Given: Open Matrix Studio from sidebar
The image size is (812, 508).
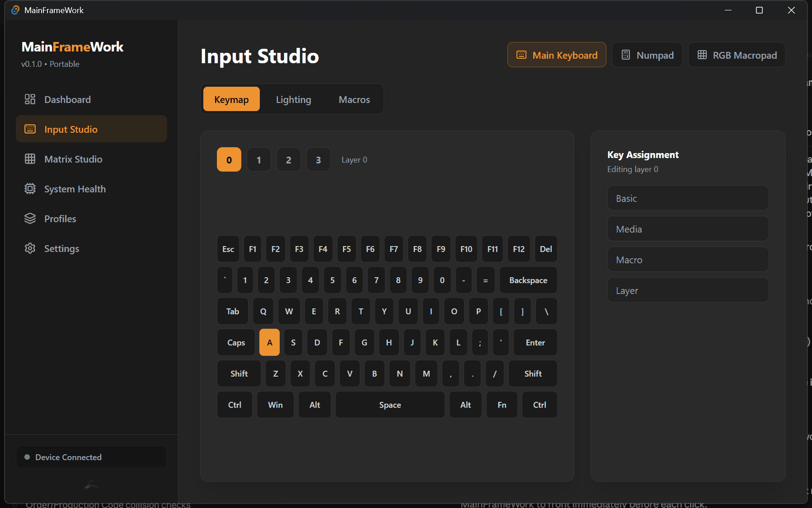Looking at the screenshot, I should pyautogui.click(x=91, y=159).
